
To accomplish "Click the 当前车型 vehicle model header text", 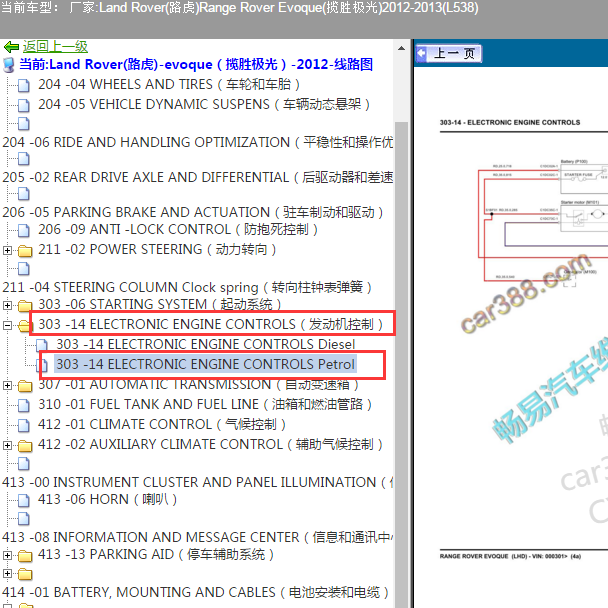I will (x=240, y=8).
